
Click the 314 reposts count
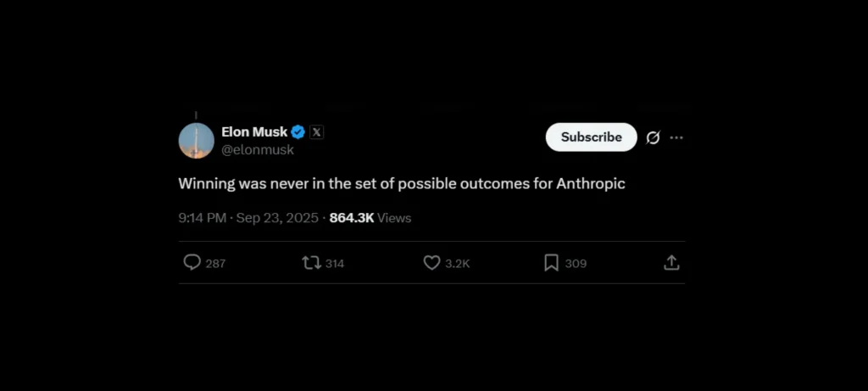pyautogui.click(x=335, y=264)
